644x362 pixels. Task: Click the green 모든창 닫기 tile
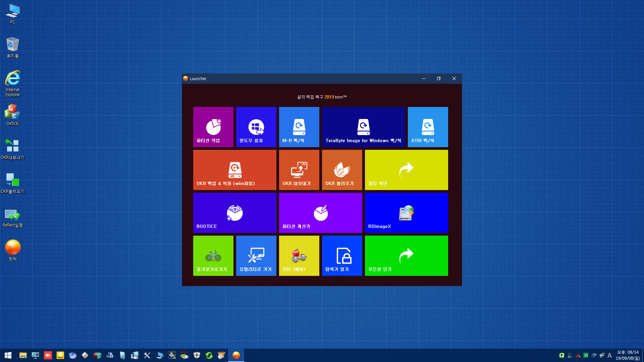coord(406,256)
